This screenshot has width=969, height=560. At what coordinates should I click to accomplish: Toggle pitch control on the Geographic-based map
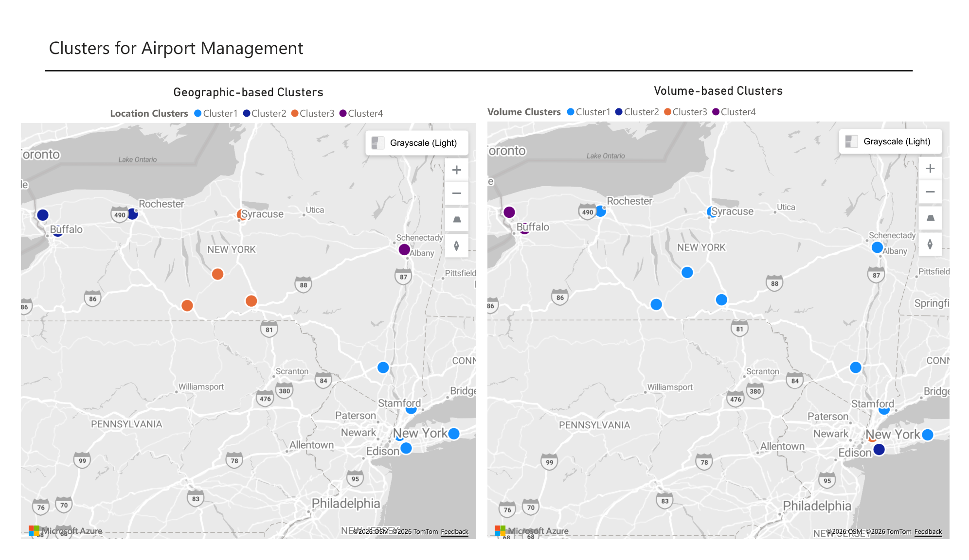(456, 220)
